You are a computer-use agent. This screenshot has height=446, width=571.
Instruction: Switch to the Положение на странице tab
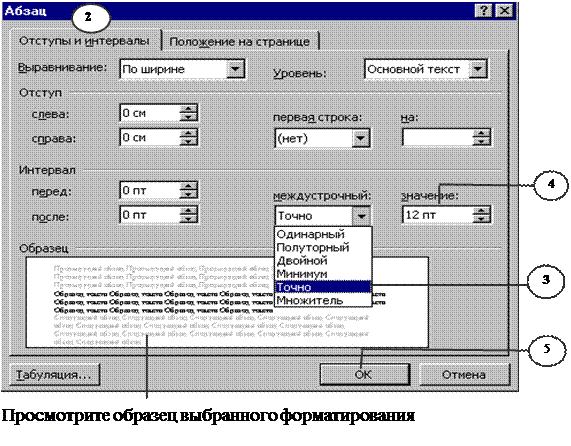click(x=240, y=41)
